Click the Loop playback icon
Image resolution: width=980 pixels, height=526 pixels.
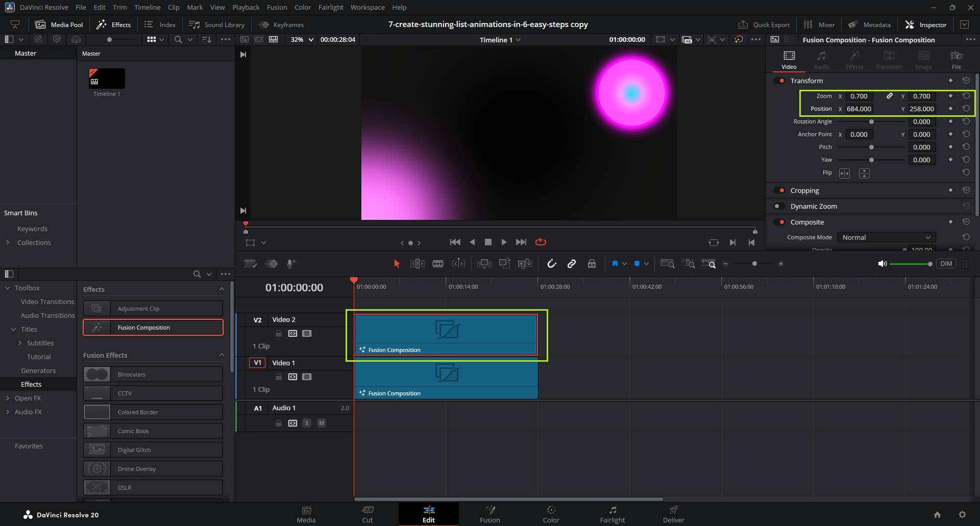click(x=541, y=242)
